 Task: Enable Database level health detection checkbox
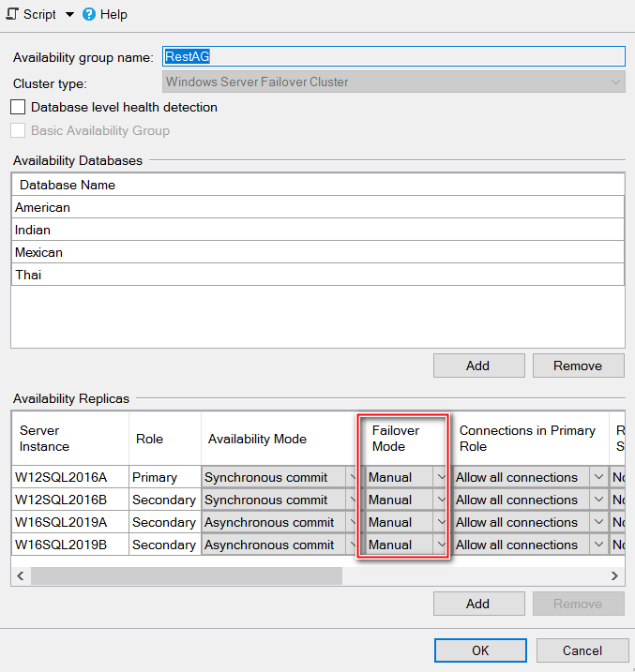pos(18,108)
